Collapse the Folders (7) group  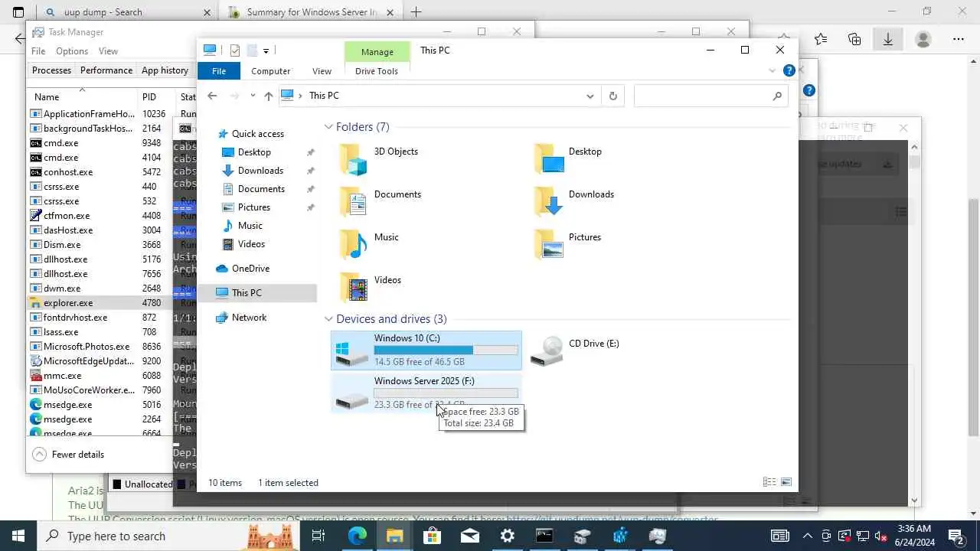[x=328, y=127]
